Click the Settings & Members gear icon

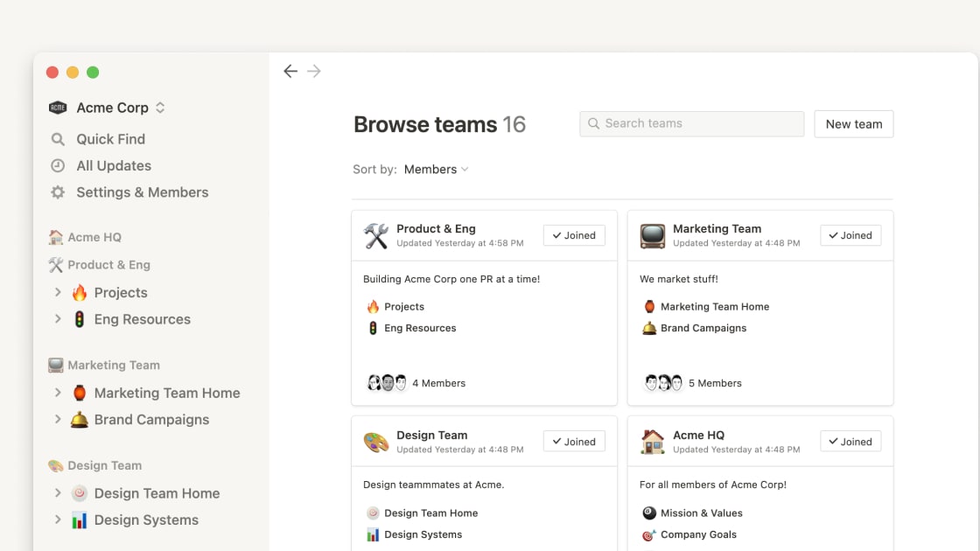click(58, 192)
